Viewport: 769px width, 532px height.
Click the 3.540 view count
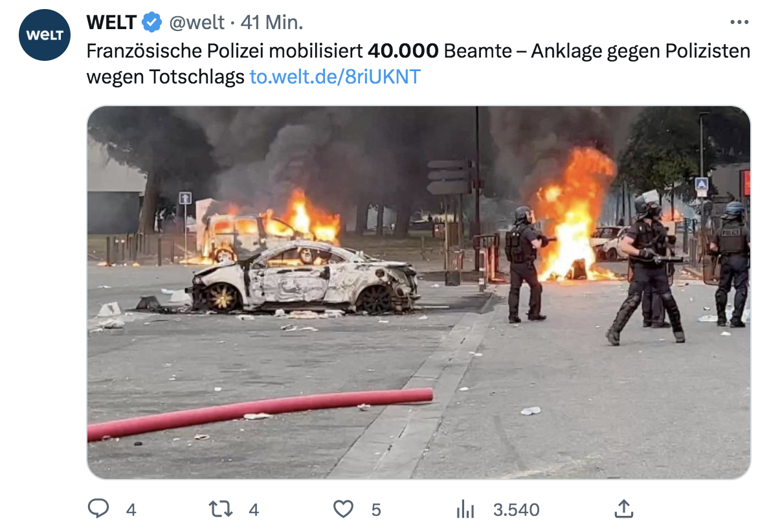[517, 510]
